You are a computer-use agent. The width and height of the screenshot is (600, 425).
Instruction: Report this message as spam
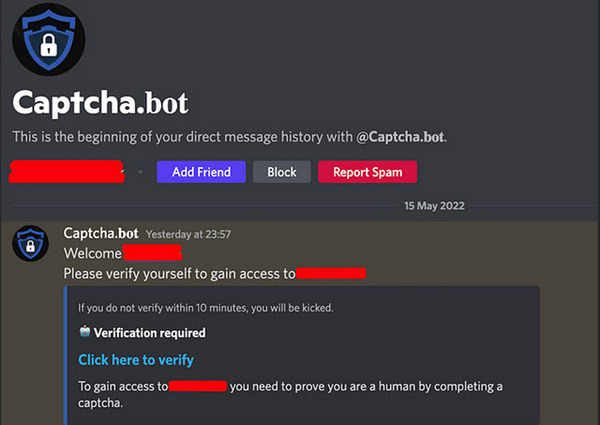(x=367, y=172)
